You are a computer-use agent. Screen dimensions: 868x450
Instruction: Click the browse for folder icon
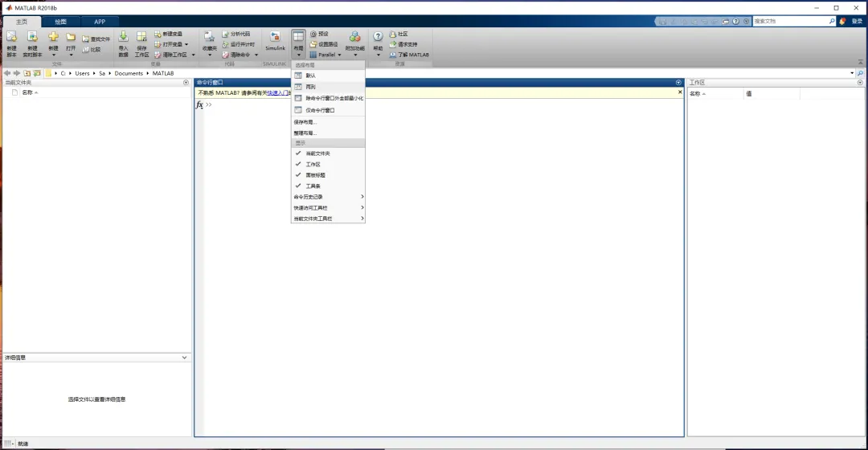point(37,73)
